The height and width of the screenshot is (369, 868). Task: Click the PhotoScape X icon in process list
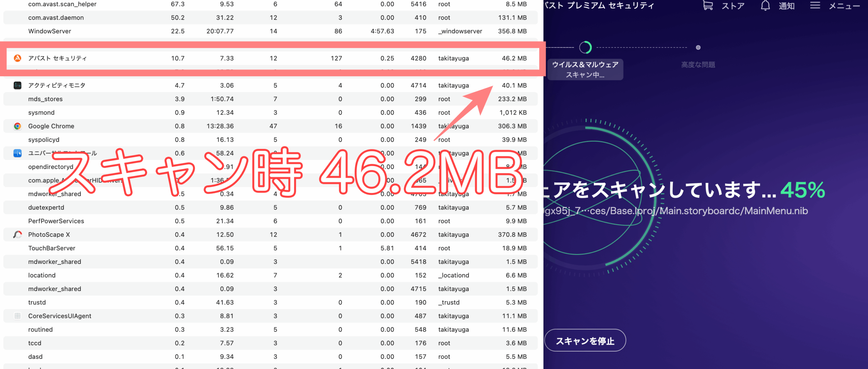click(18, 234)
